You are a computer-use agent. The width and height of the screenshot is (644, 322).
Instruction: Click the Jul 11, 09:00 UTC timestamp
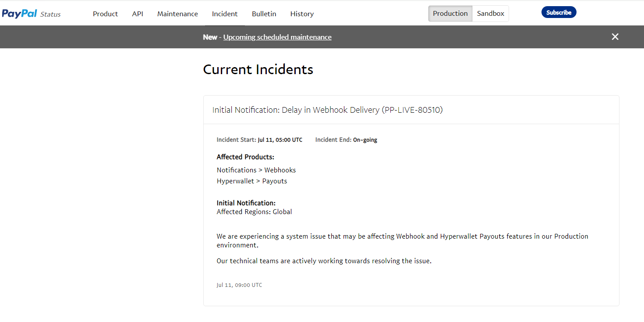239,285
